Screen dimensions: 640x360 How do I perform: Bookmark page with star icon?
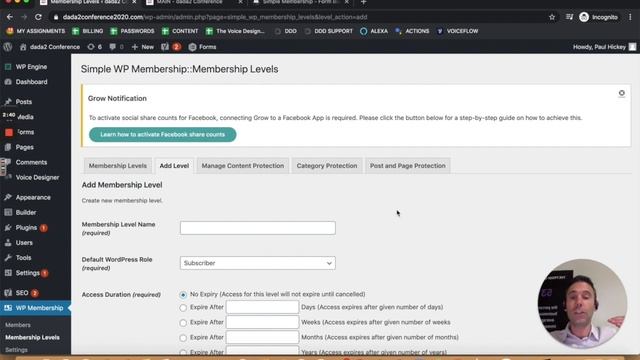point(552,17)
